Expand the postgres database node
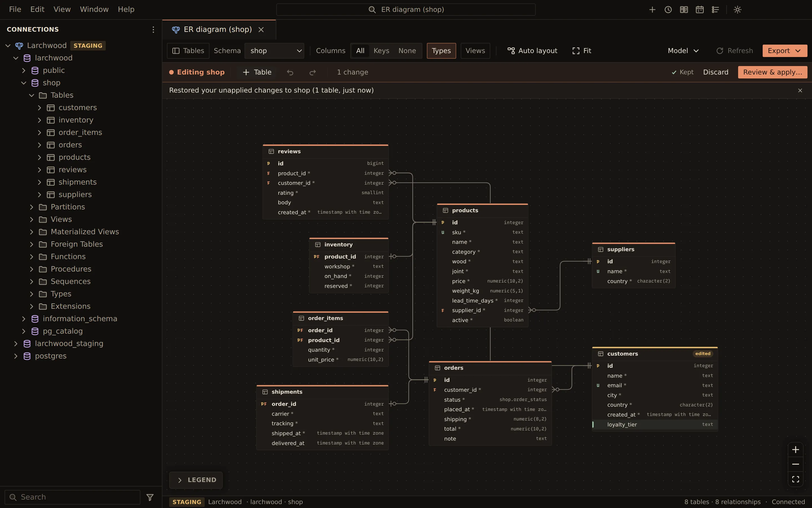This screenshot has height=508, width=812. 16,356
